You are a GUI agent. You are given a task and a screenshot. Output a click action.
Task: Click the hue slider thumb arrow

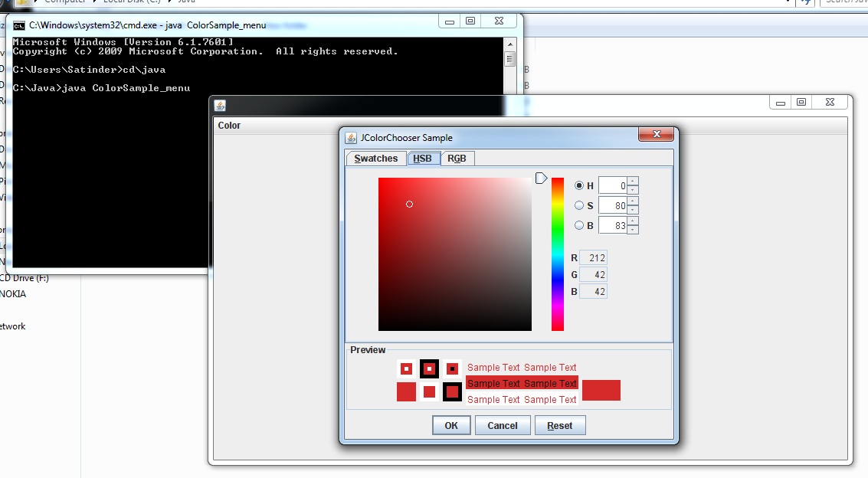coord(542,178)
